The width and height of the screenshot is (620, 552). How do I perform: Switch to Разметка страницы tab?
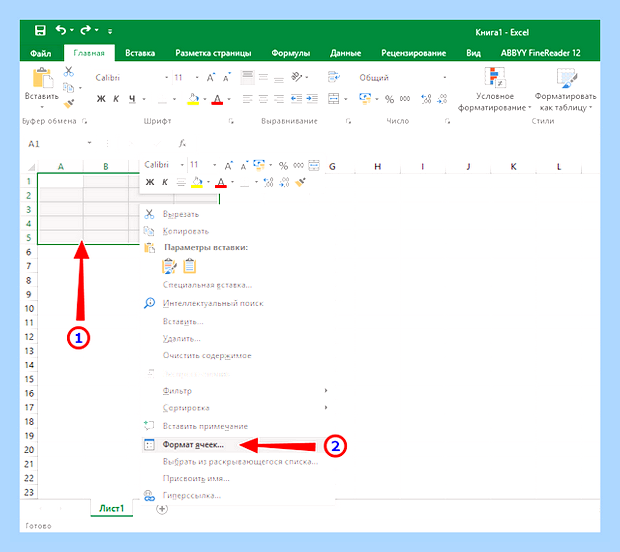click(214, 53)
